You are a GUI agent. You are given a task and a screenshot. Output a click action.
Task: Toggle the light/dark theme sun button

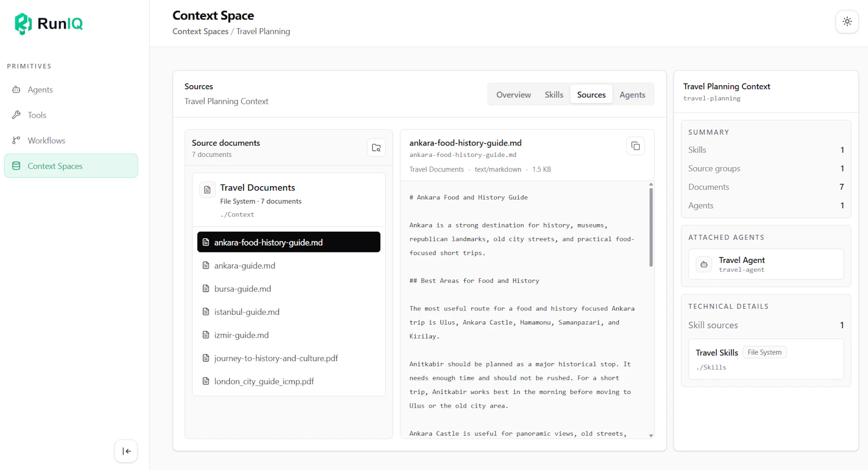(847, 22)
